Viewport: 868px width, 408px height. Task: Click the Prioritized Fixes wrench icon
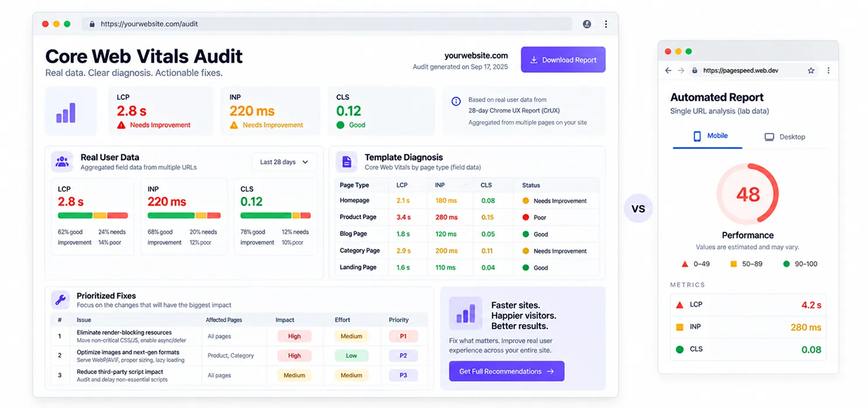(x=60, y=300)
